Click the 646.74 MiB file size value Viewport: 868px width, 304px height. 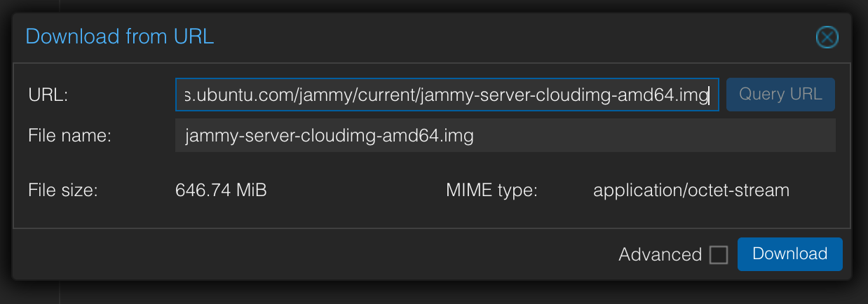coord(221,190)
